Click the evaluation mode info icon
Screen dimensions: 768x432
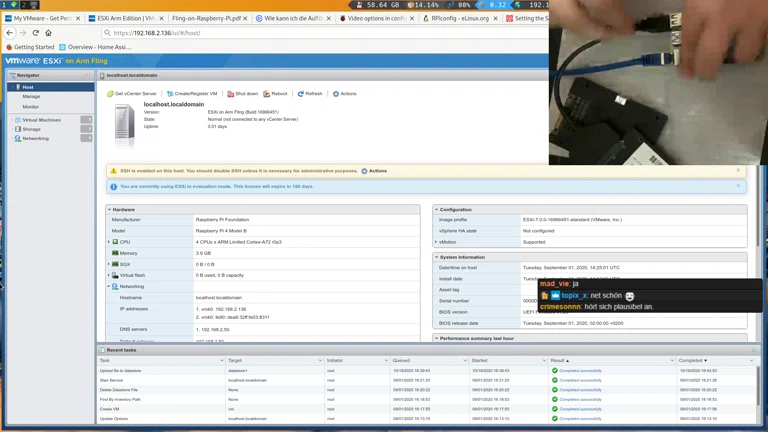(114, 187)
